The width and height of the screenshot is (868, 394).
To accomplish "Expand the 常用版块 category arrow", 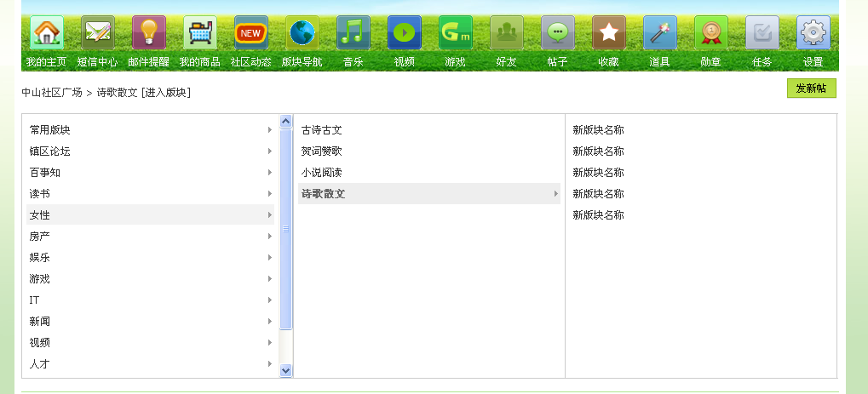I will tap(269, 130).
